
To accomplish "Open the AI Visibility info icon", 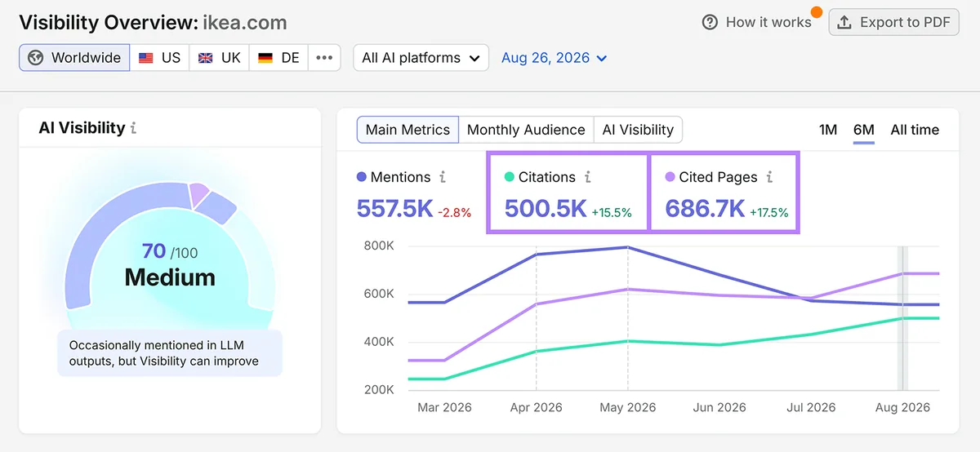I will point(133,128).
